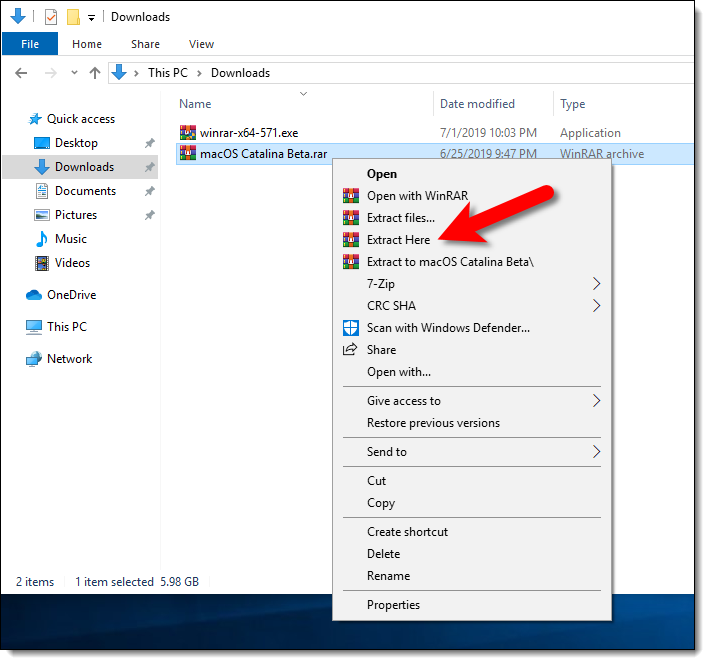This screenshot has height=664, width=709.
Task: Click the OneDrive cloud icon
Action: (x=34, y=295)
